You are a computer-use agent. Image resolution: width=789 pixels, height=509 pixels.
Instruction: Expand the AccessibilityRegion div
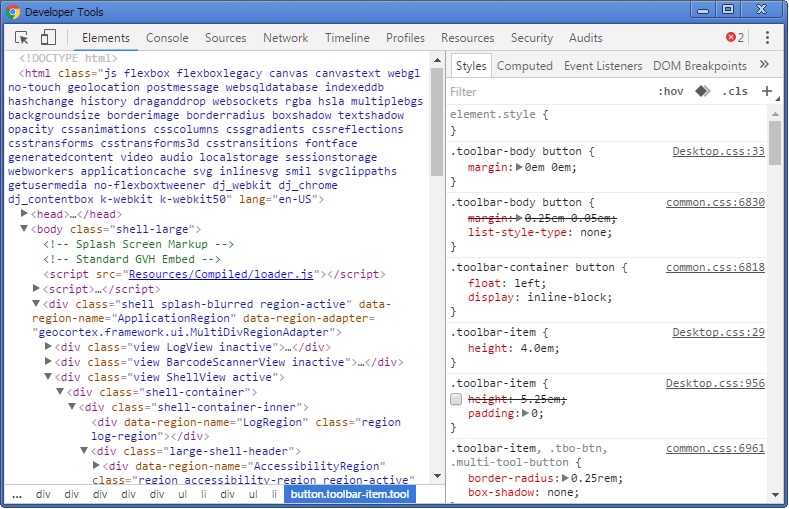pyautogui.click(x=96, y=466)
